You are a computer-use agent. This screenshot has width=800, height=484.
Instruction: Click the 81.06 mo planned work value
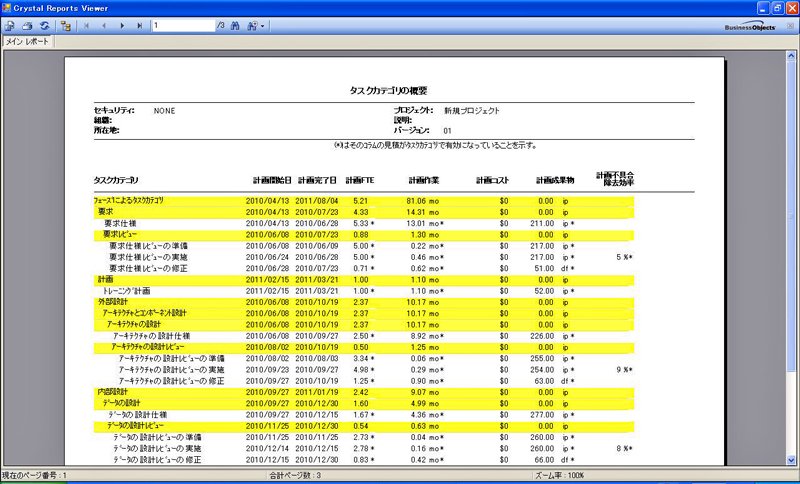click(x=422, y=201)
